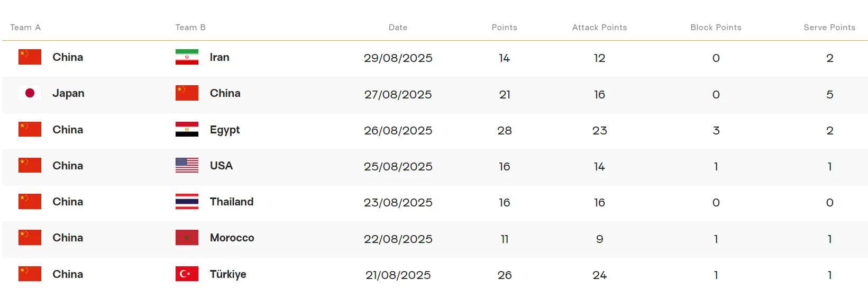The width and height of the screenshot is (868, 297).
Task: Click the Serve Points column header
Action: 829,28
